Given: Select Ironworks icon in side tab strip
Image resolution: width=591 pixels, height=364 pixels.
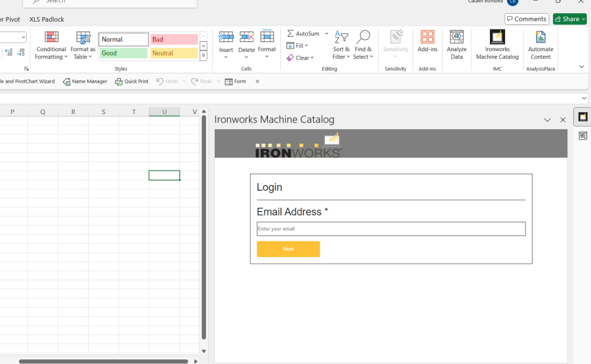Looking at the screenshot, I should coord(582,117).
